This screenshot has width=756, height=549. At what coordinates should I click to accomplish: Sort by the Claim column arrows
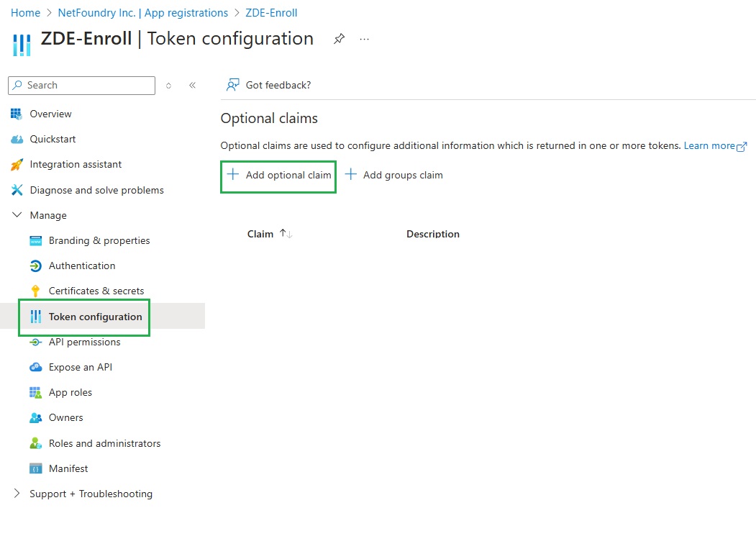point(286,234)
